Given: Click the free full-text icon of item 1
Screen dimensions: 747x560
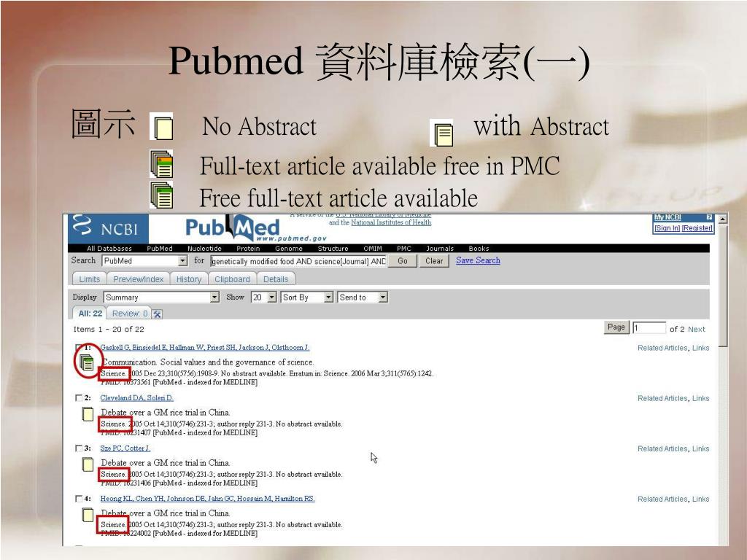Looking at the screenshot, I should pyautogui.click(x=86, y=363).
